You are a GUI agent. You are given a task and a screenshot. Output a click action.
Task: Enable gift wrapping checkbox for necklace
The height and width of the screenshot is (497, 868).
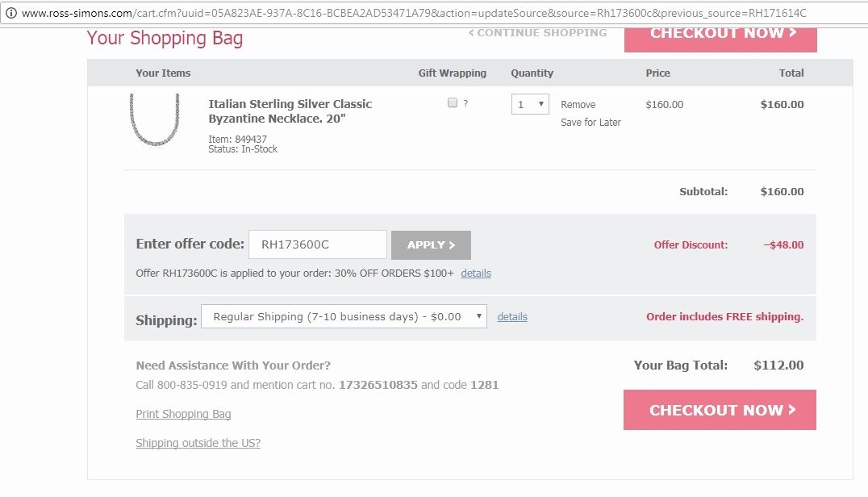click(x=453, y=103)
